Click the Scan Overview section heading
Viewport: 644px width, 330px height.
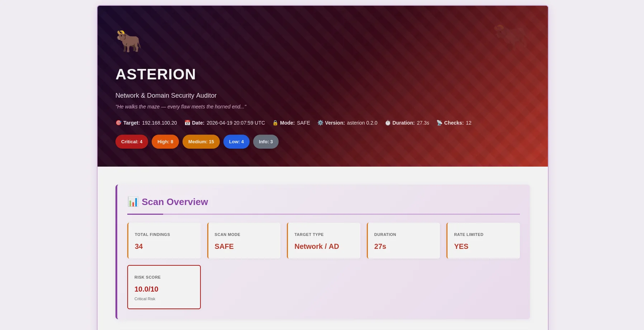[175, 202]
